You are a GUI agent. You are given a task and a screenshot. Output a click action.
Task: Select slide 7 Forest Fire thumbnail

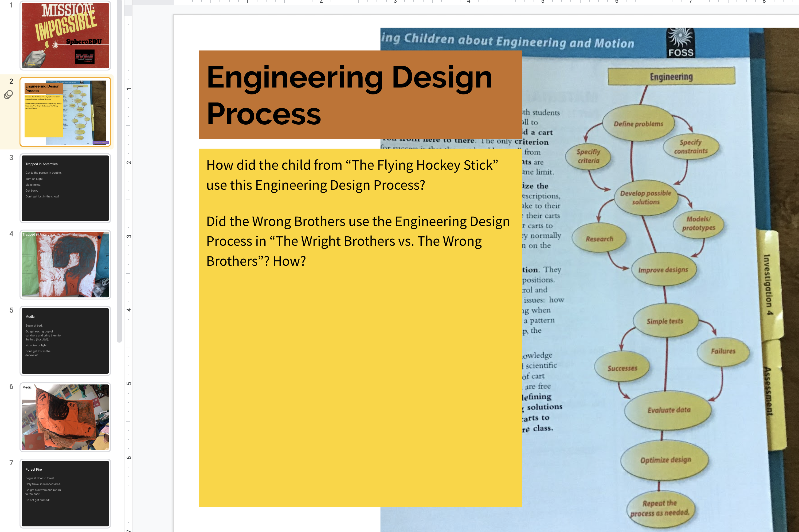point(65,493)
